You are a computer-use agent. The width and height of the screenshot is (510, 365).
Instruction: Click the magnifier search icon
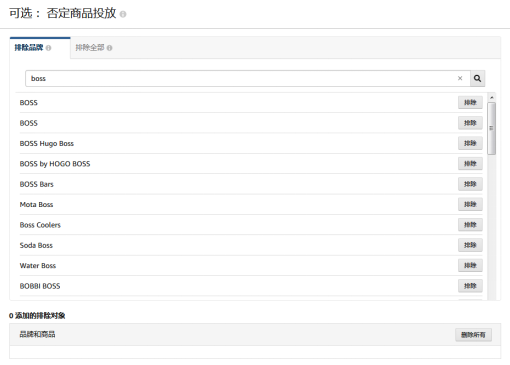pyautogui.click(x=477, y=78)
